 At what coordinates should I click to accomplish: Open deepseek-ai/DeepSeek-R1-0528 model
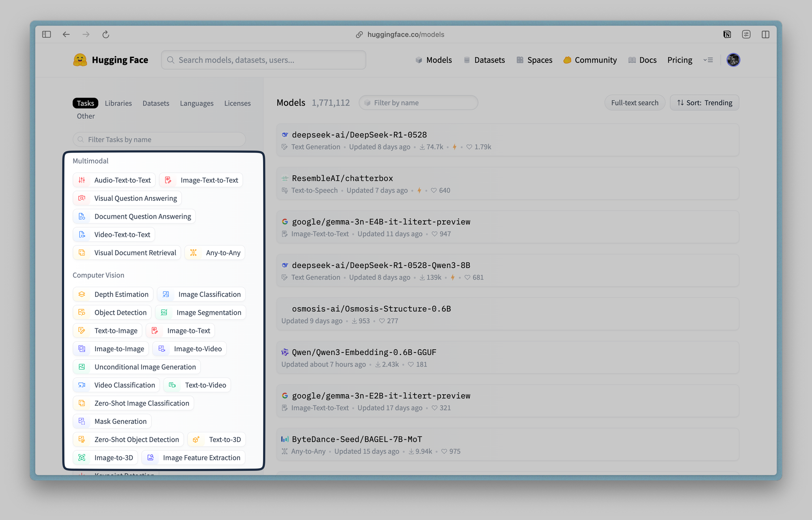(x=508, y=140)
